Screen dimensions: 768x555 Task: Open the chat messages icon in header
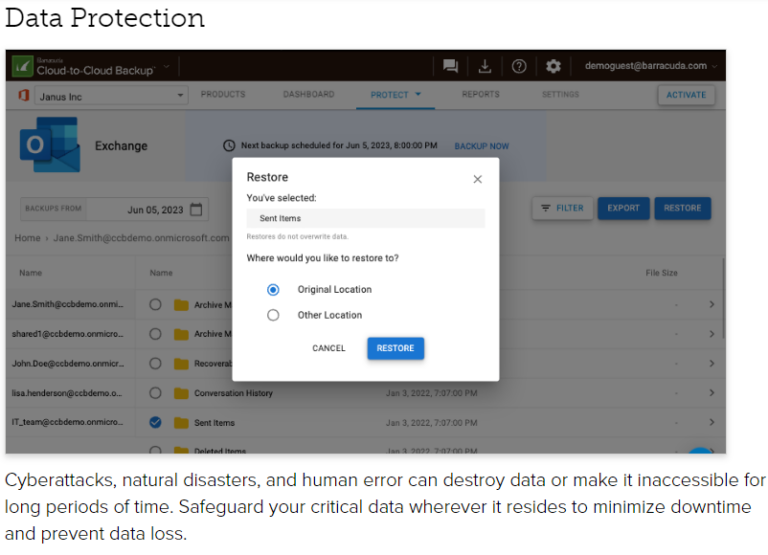[x=450, y=66]
